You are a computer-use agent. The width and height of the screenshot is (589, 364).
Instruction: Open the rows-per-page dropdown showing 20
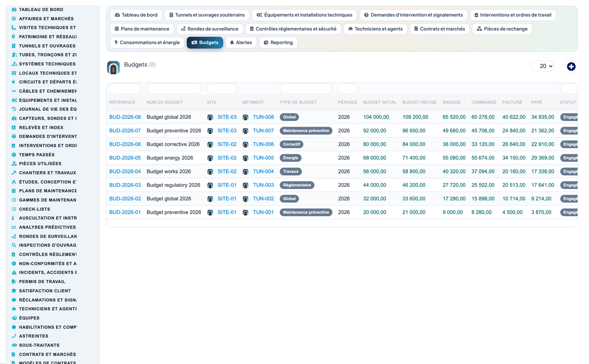click(x=543, y=66)
